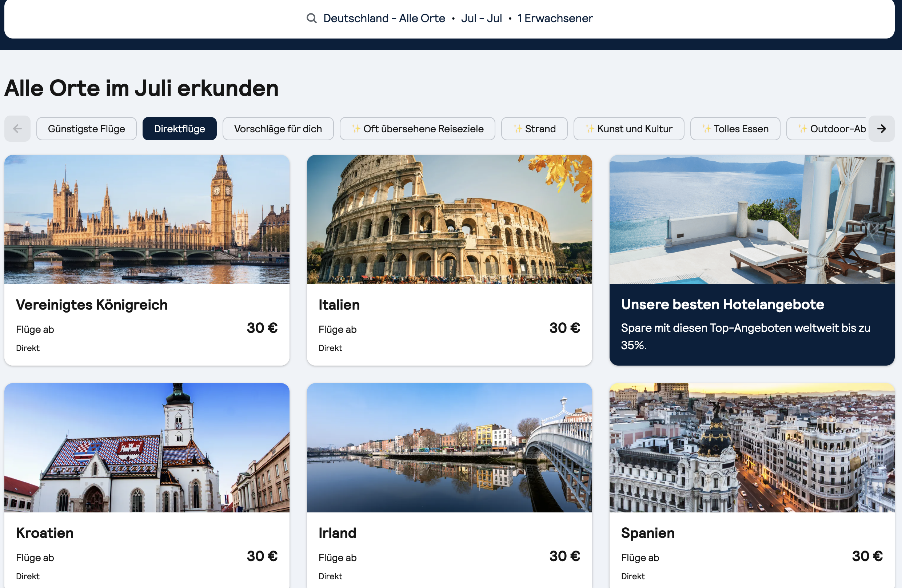Open the Irland bridge photo
The height and width of the screenshot is (588, 902).
click(450, 447)
